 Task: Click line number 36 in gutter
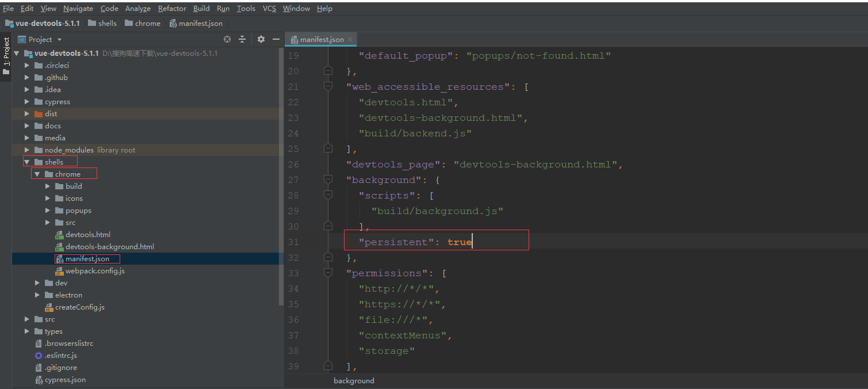[x=293, y=319]
